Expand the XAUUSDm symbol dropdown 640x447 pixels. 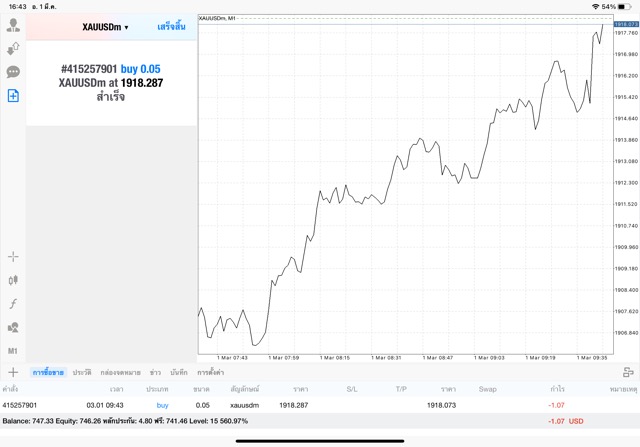click(x=105, y=27)
